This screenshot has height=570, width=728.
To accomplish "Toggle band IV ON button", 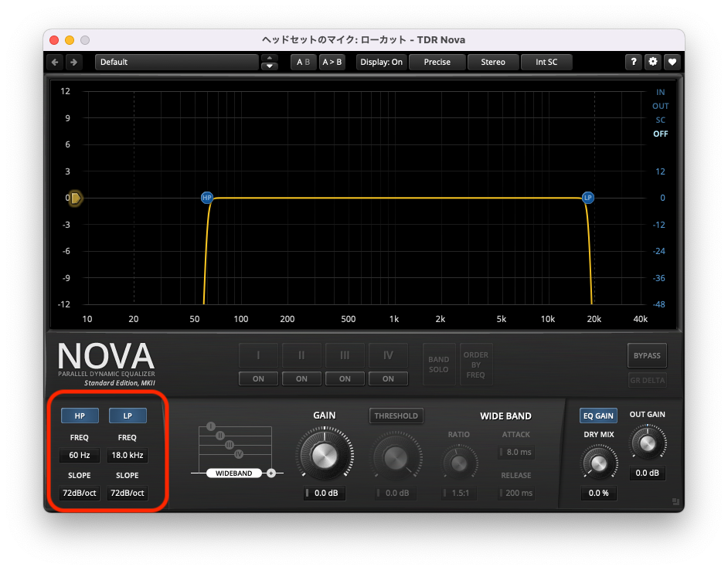I will pyautogui.click(x=388, y=378).
